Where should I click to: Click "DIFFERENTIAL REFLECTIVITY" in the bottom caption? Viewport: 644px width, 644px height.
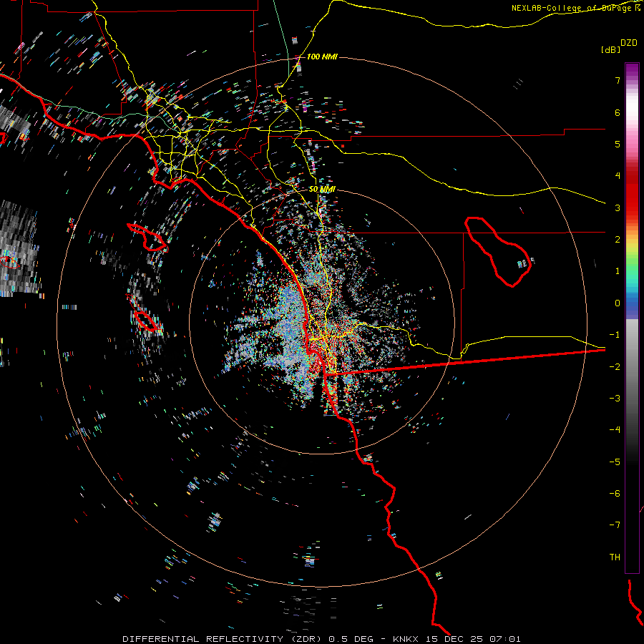(x=203, y=639)
